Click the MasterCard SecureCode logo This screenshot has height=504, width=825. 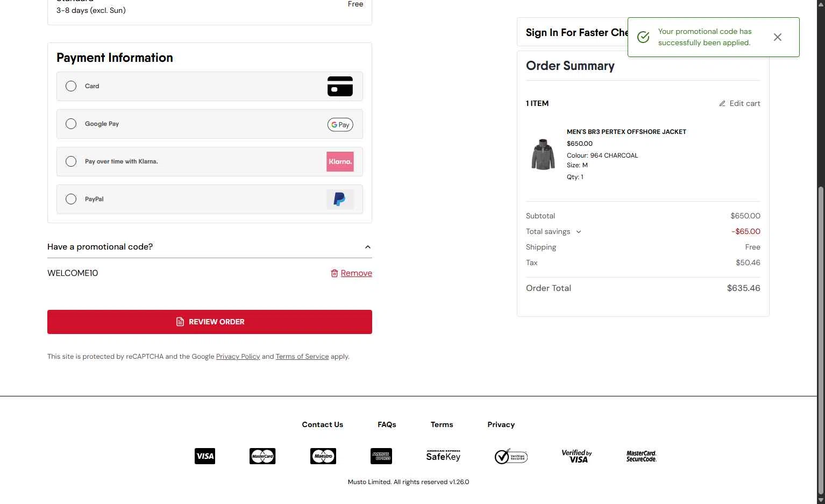(x=642, y=456)
